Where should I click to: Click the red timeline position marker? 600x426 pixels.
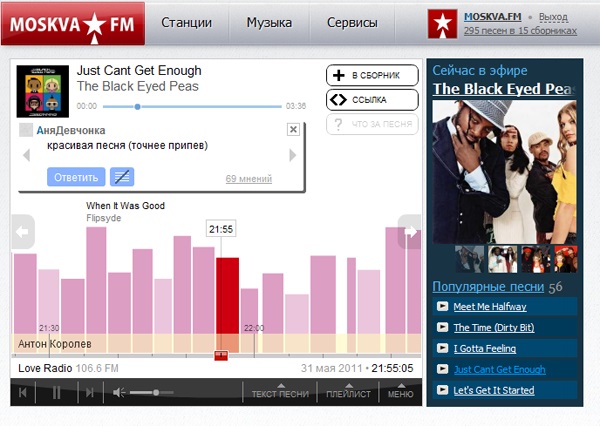(x=221, y=356)
